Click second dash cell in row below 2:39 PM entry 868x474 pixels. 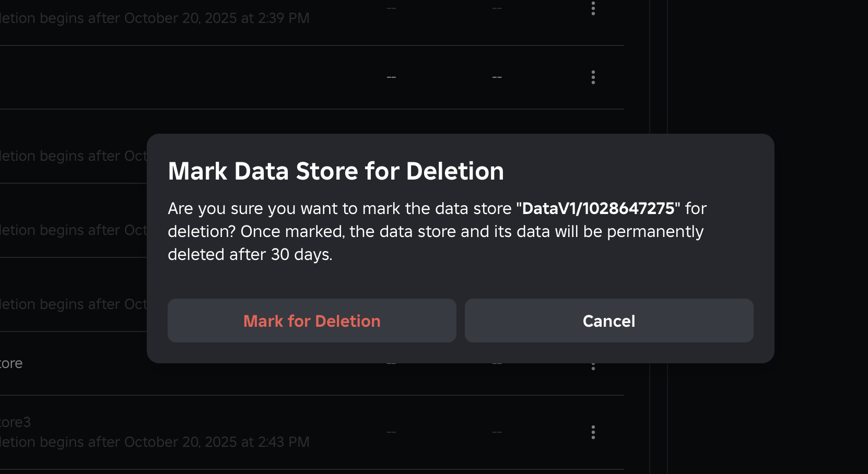[x=497, y=77]
